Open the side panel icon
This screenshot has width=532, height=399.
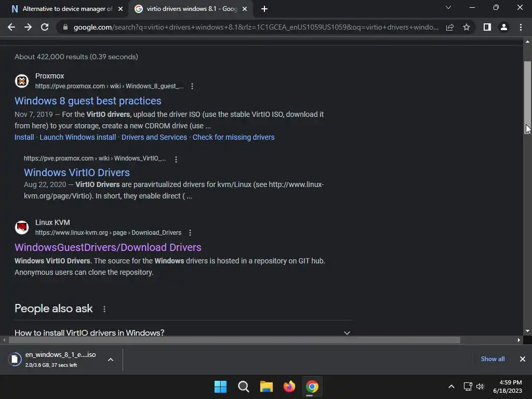click(x=487, y=27)
